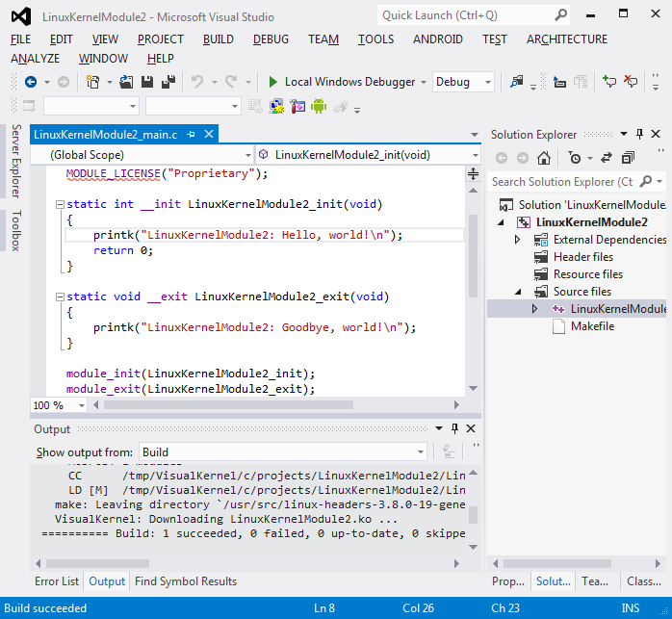Collapse the LinuxKernelModule2_exit function outline
The image size is (672, 619).
point(60,297)
